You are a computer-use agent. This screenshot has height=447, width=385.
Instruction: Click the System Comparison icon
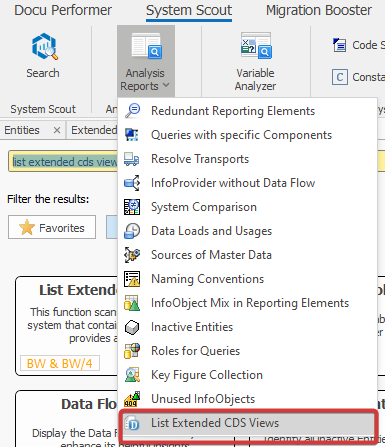132,207
